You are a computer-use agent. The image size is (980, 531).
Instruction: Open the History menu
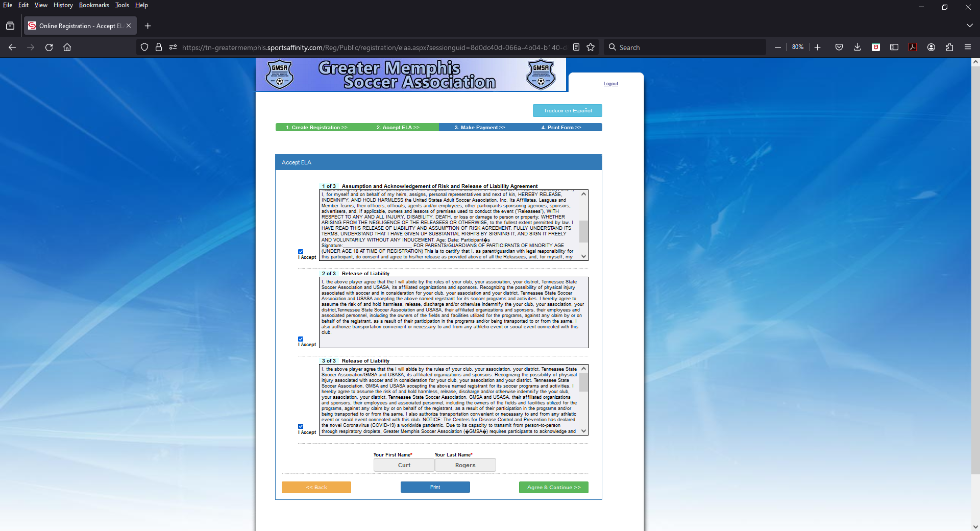point(63,5)
